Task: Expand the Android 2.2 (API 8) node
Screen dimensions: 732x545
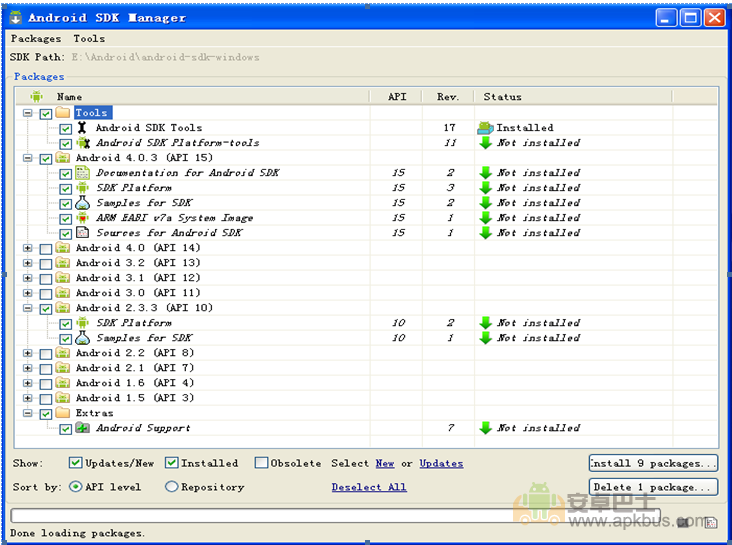Action: (x=28, y=353)
